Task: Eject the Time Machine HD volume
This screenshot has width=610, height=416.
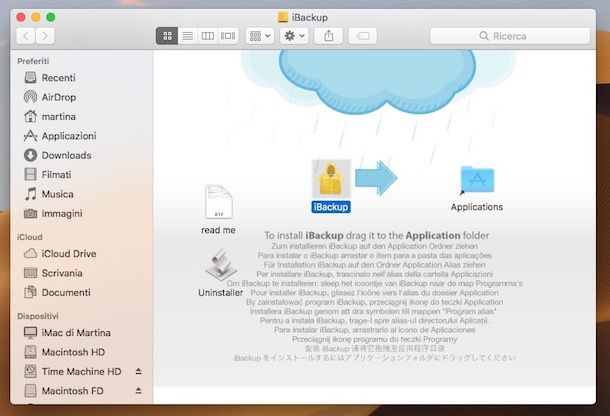Action: click(138, 371)
